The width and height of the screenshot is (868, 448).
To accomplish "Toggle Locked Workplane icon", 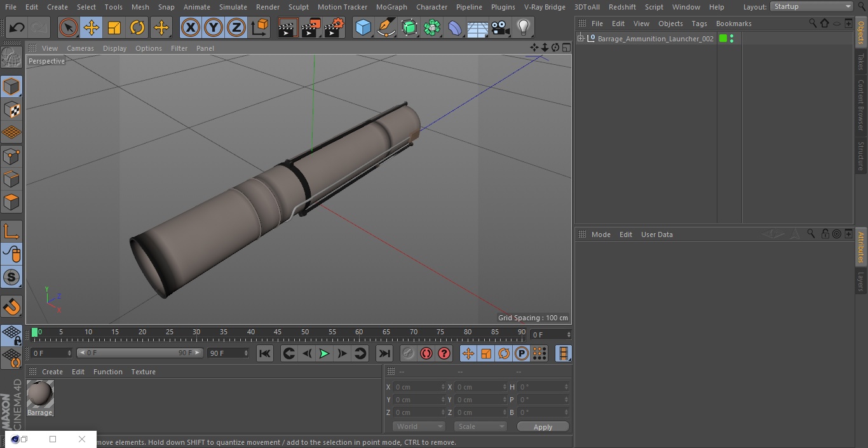I will click(11, 336).
